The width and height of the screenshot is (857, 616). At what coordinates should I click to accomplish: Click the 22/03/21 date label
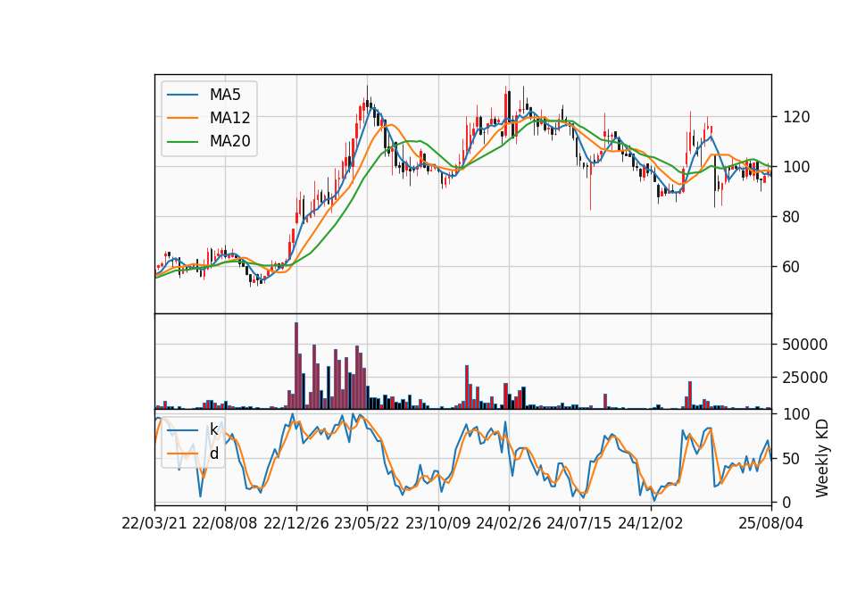(154, 523)
